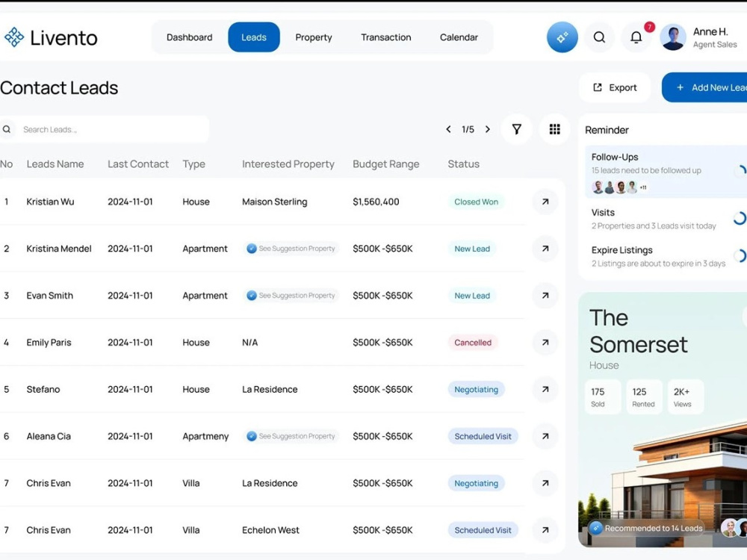See suggestion property for Kristina Mendel
This screenshot has width=747, height=560.
pos(291,249)
